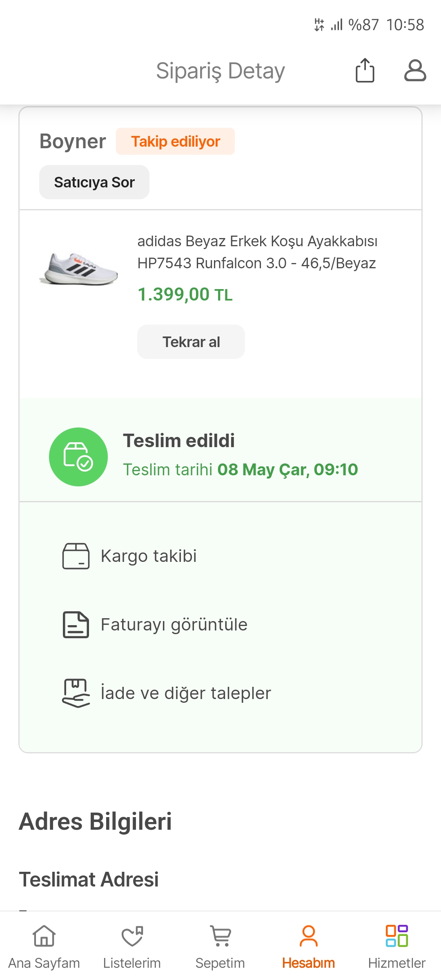The width and height of the screenshot is (441, 980).
Task: Select Faturayı görüntüle option
Action: [x=174, y=625]
